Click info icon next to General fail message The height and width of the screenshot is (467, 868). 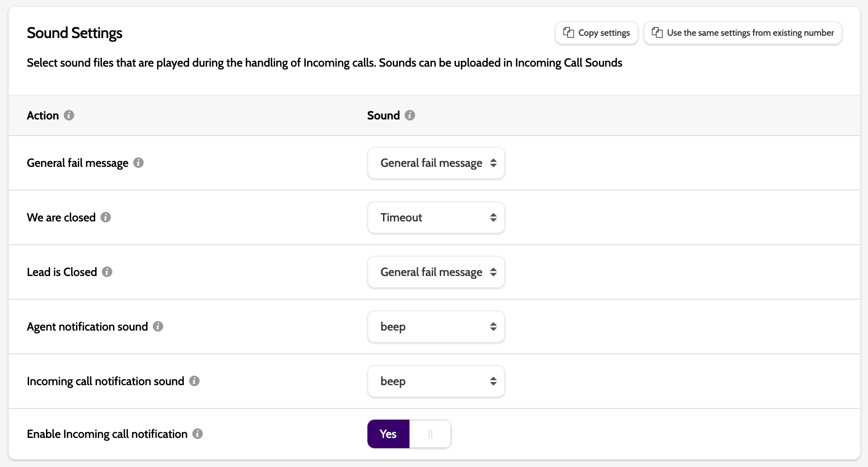point(139,163)
